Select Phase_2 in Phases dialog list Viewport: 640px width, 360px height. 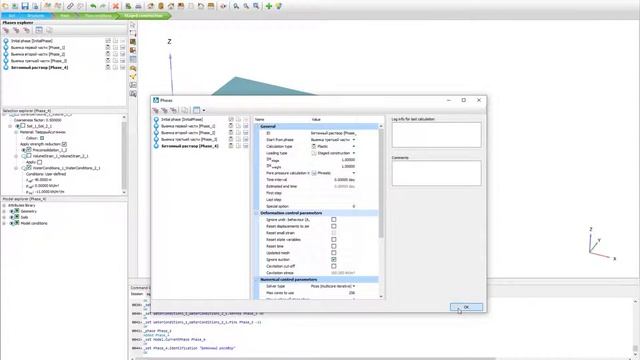(188, 133)
